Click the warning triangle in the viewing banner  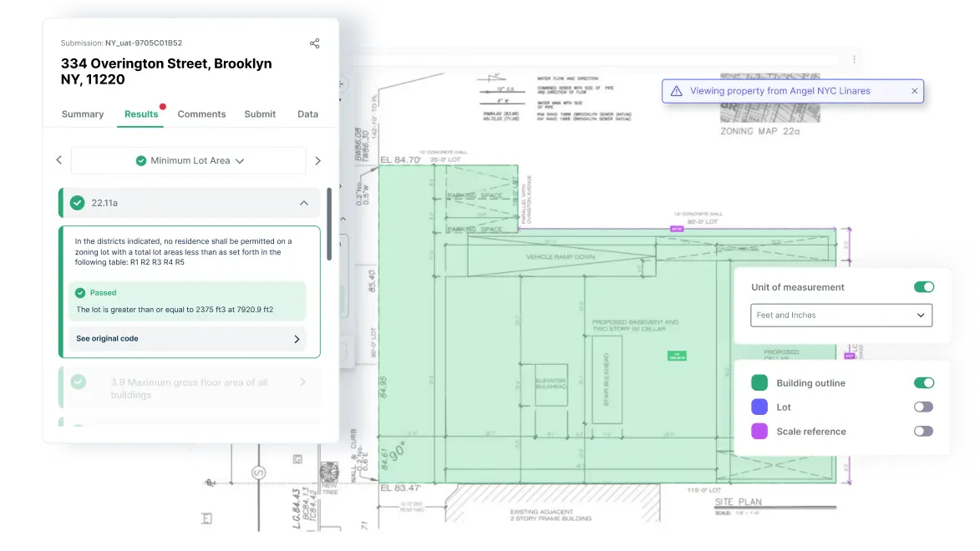click(x=676, y=91)
